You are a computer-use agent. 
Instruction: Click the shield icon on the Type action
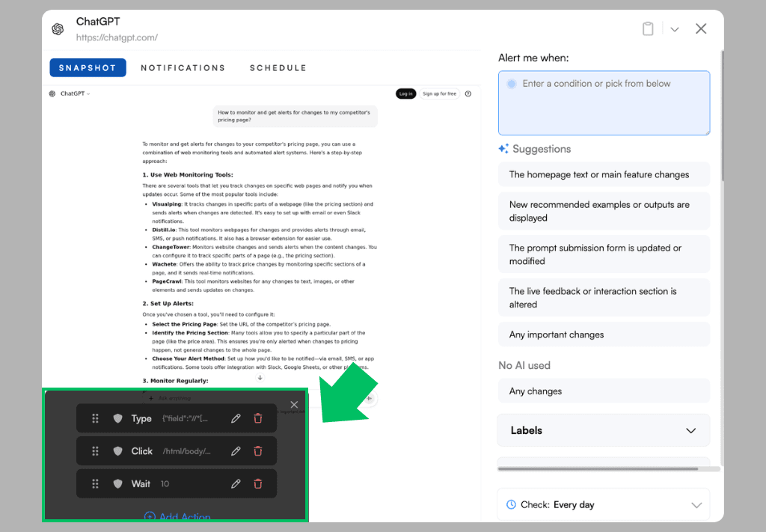[117, 418]
